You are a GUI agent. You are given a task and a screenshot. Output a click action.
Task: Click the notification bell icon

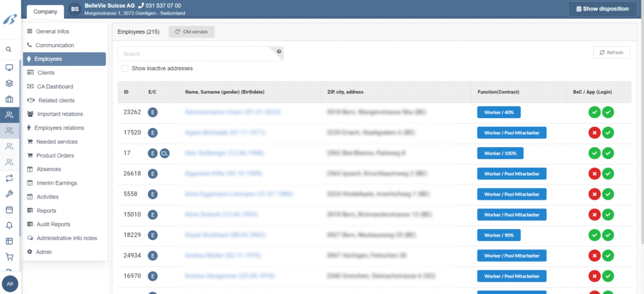coord(9,226)
